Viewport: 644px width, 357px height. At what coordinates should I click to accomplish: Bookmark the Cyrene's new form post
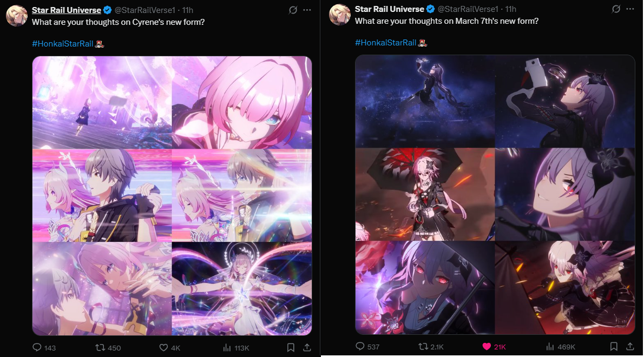(x=291, y=348)
